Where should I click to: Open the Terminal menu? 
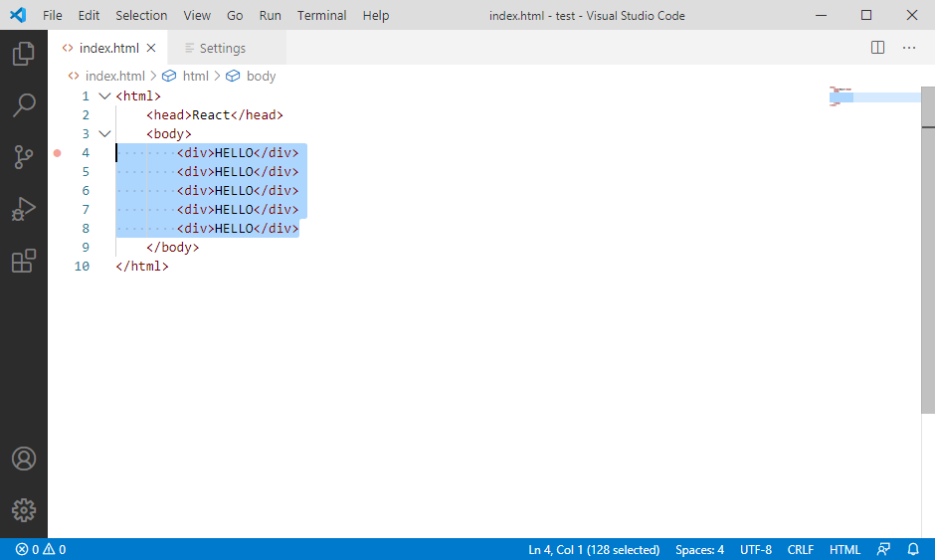(x=322, y=16)
